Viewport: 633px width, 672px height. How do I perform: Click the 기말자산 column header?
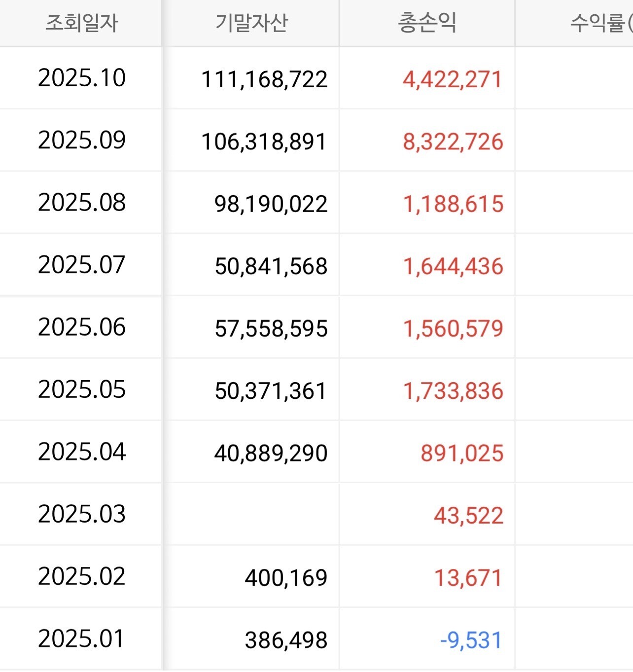[251, 23]
